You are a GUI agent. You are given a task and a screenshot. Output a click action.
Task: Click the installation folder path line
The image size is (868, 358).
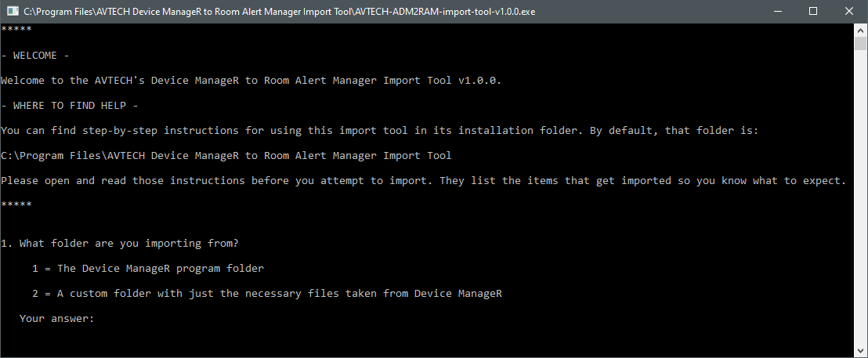[x=226, y=156]
